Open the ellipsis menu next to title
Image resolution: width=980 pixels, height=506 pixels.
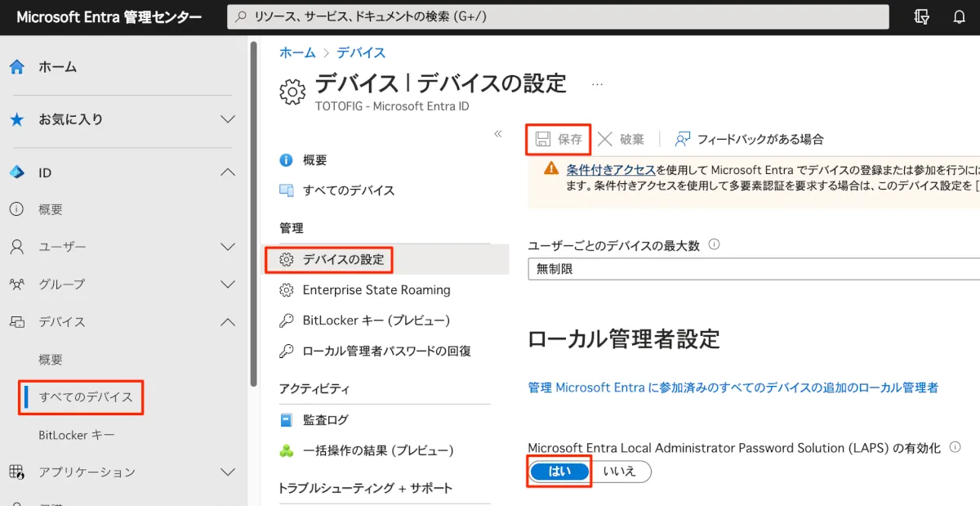597,84
